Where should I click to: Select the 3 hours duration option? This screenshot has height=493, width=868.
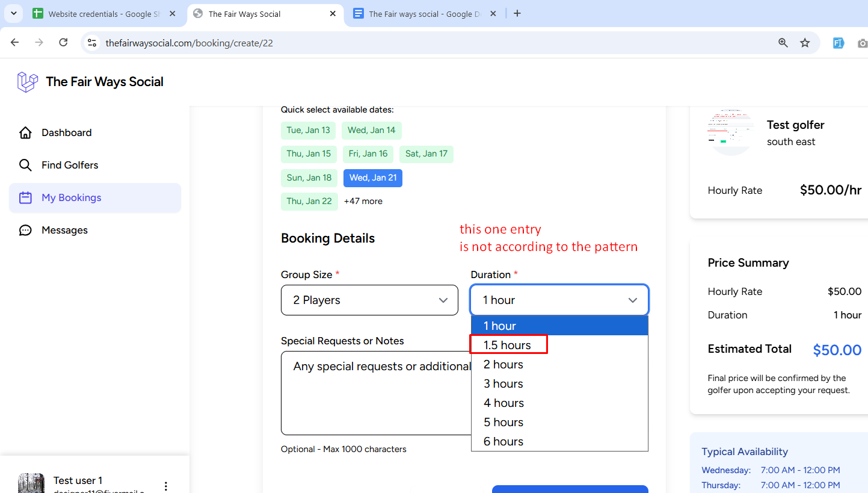coord(503,383)
